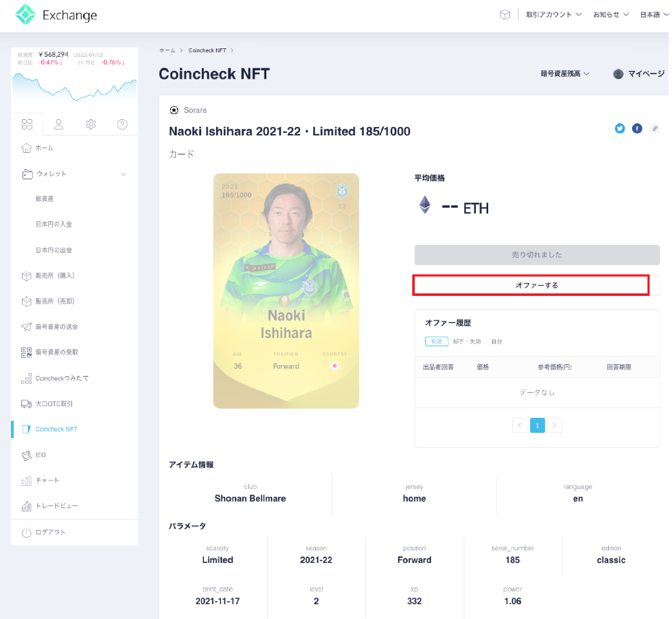Copy the card link icon
Screen dimensions: 672x619
(655, 128)
